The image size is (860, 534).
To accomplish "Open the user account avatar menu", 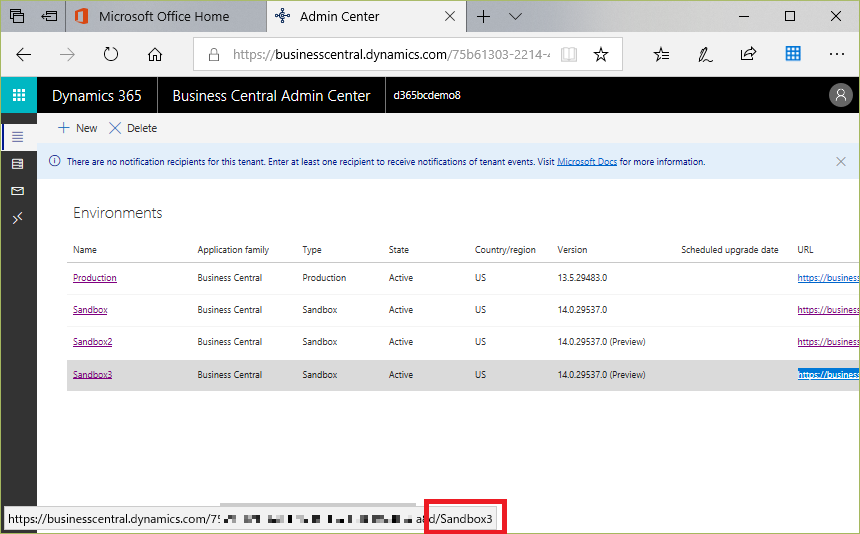I will tap(840, 95).
